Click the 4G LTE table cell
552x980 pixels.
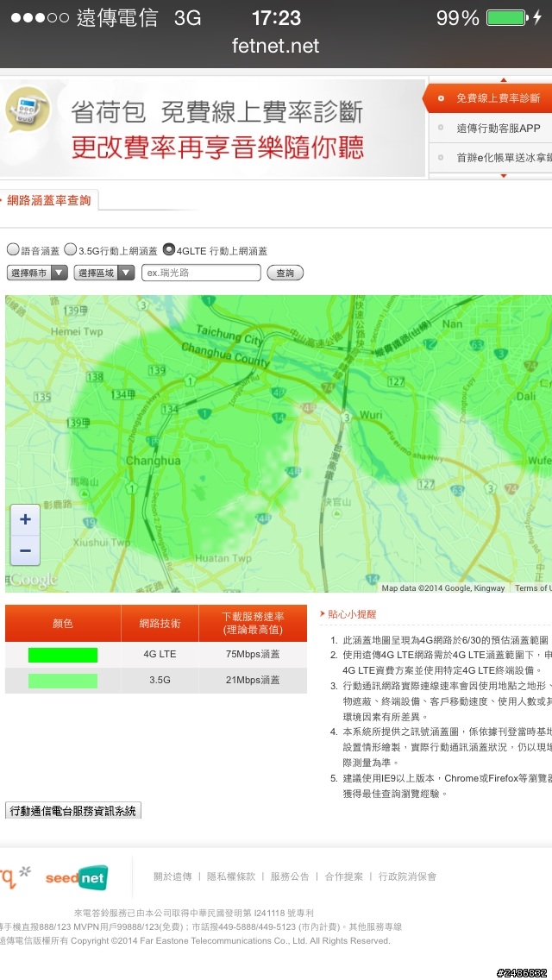click(x=160, y=655)
